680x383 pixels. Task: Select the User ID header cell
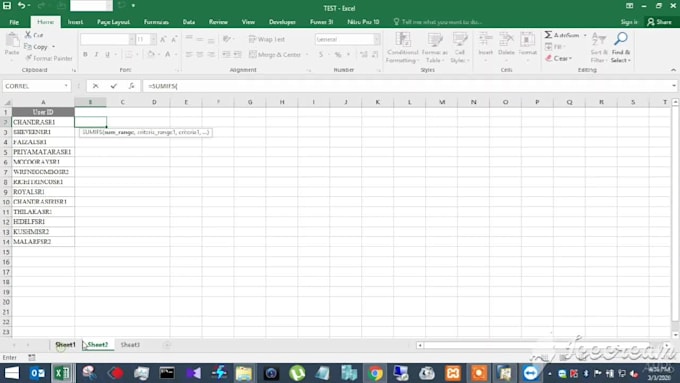[43, 112]
